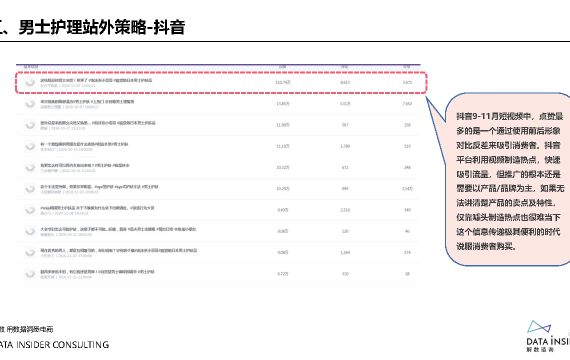Click the video thumbnail in the 10.32万 row
The image size is (570, 360).
[30, 168]
